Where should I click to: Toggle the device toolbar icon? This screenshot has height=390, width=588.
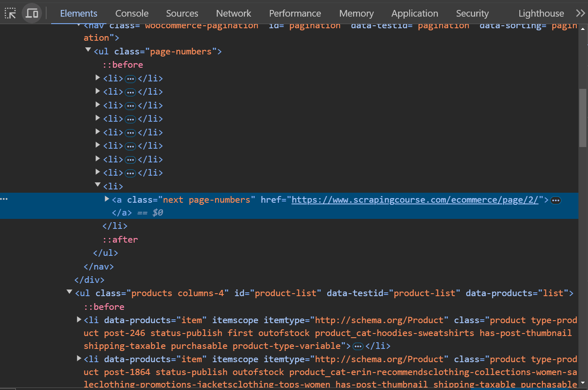(x=32, y=13)
